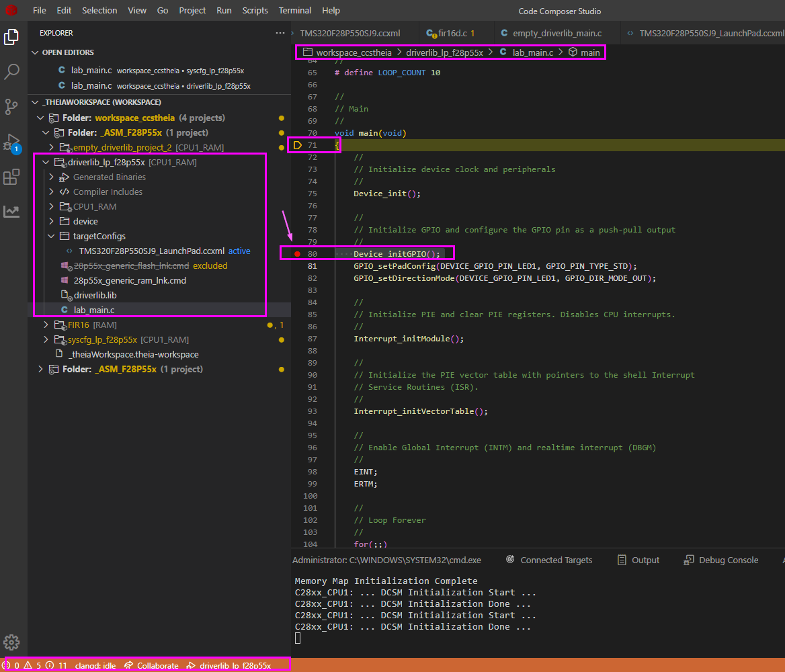The height and width of the screenshot is (672, 785).
Task: Expand FIR16 [RAM] project
Action: [46, 325]
